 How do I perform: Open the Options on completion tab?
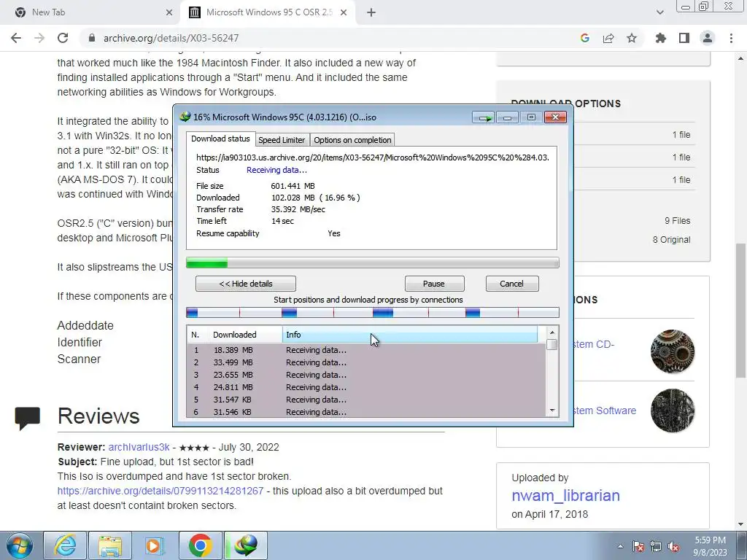(352, 140)
